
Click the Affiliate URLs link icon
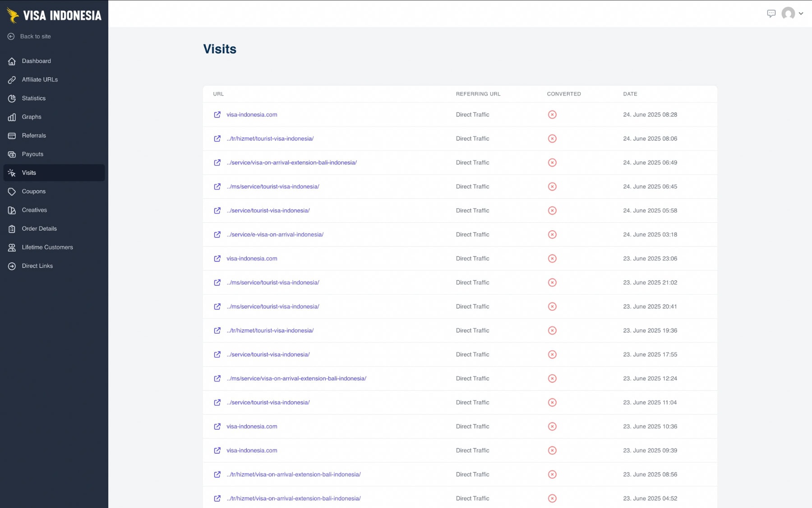(12, 80)
